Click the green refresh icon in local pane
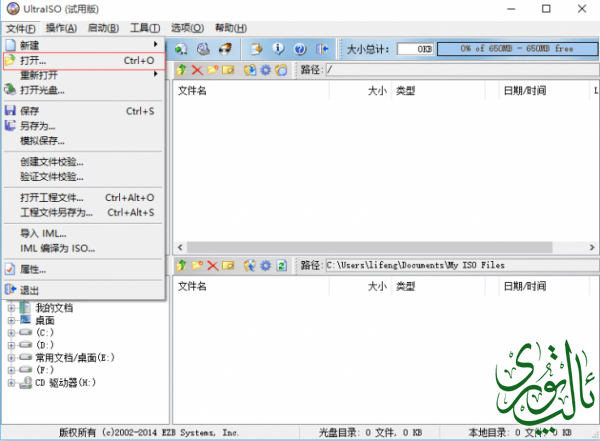 point(282,265)
